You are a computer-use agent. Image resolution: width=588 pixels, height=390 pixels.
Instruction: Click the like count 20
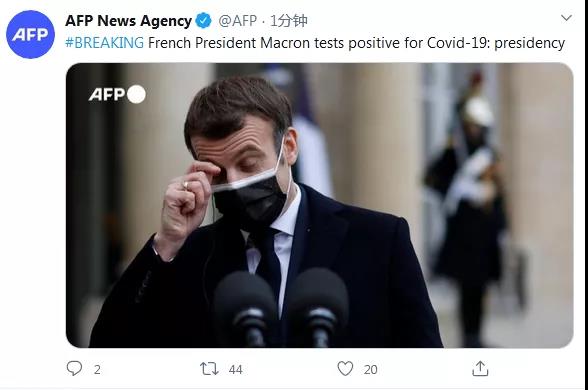(x=370, y=370)
